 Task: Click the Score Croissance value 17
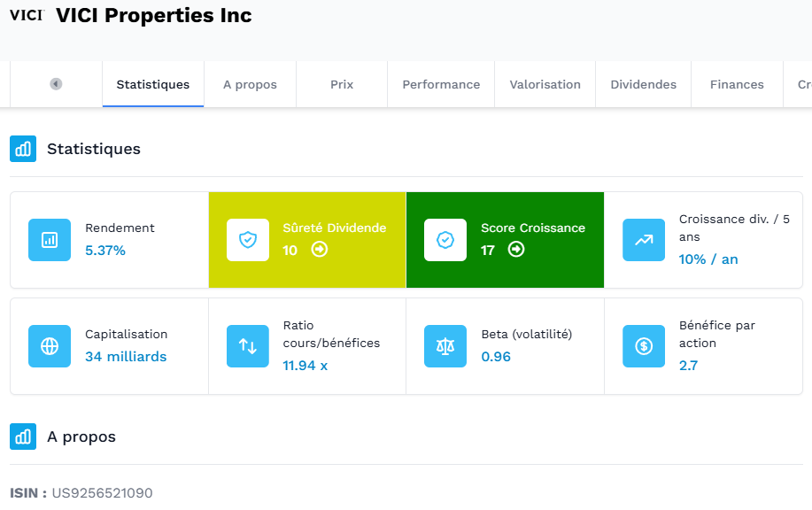pos(488,251)
